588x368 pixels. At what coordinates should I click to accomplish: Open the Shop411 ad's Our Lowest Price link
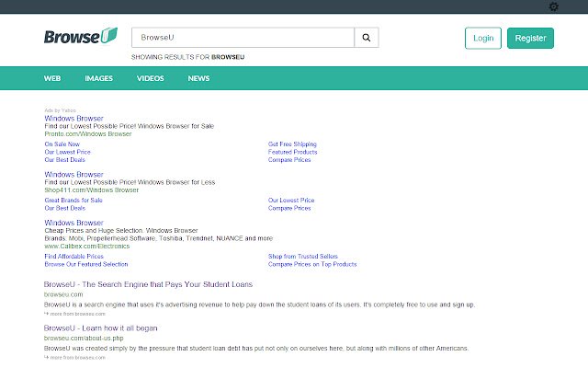pyautogui.click(x=291, y=201)
